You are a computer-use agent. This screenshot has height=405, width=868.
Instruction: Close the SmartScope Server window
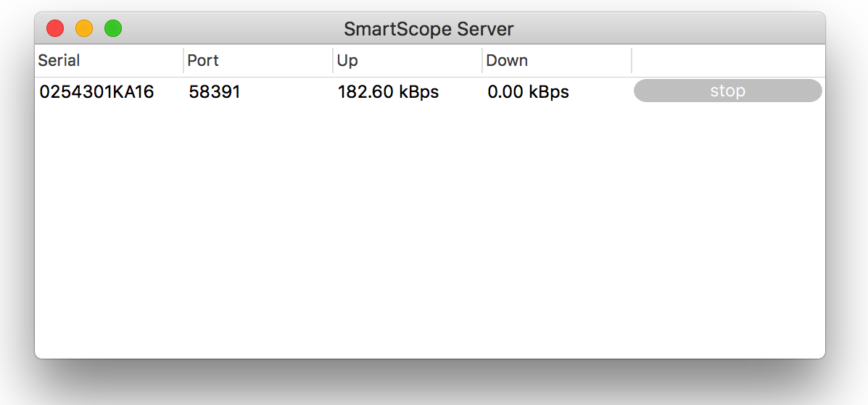55,29
